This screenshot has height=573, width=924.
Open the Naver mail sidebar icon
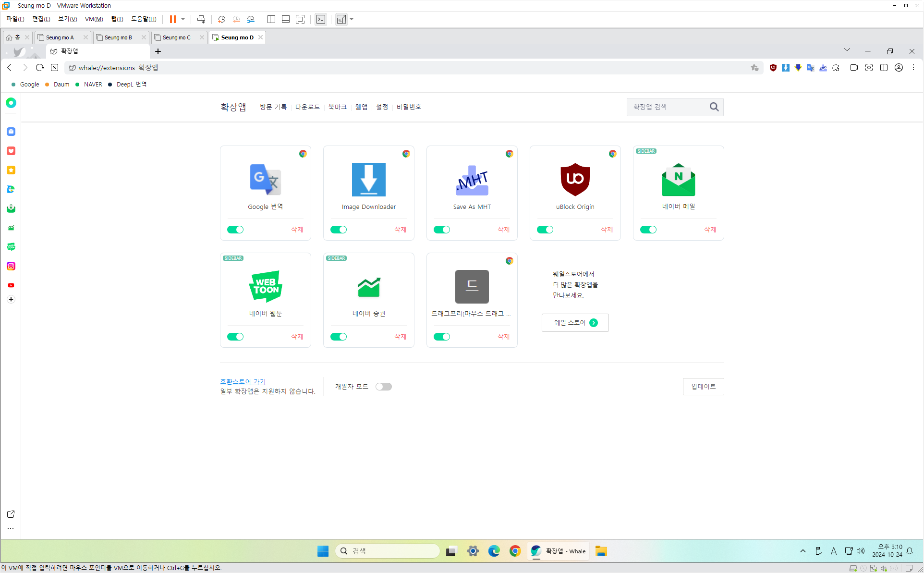point(11,208)
